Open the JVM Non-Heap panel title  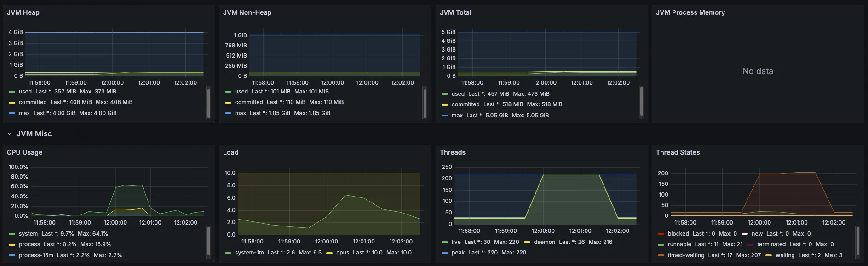pyautogui.click(x=247, y=12)
